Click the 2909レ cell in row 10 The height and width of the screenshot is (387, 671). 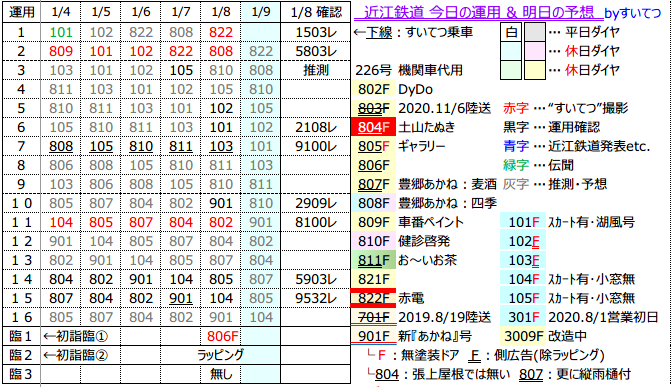(x=316, y=203)
